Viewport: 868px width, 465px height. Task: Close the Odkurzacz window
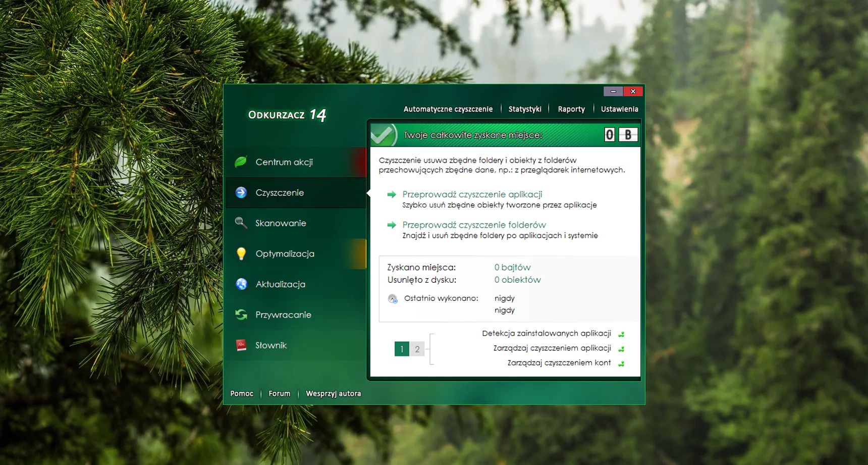coord(633,91)
